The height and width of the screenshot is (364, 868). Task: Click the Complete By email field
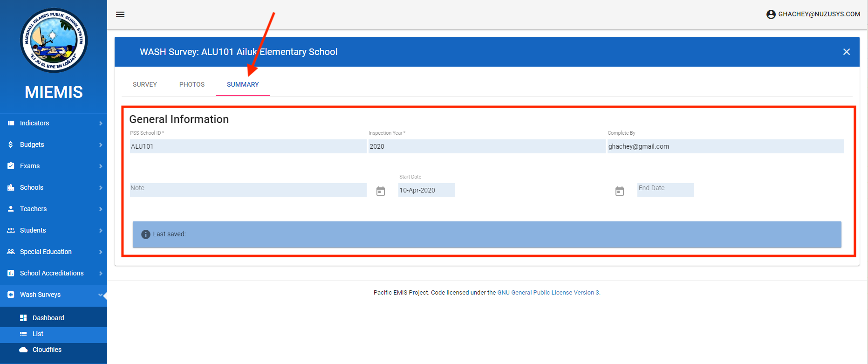point(725,146)
